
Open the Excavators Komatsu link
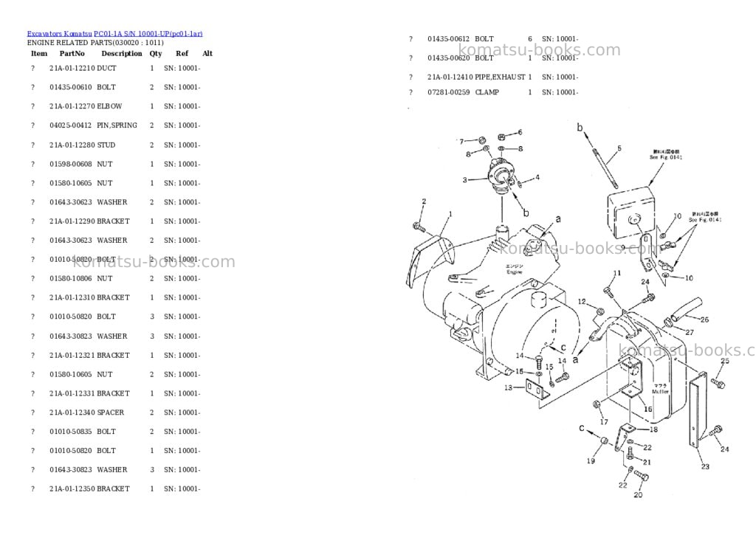tap(59, 34)
